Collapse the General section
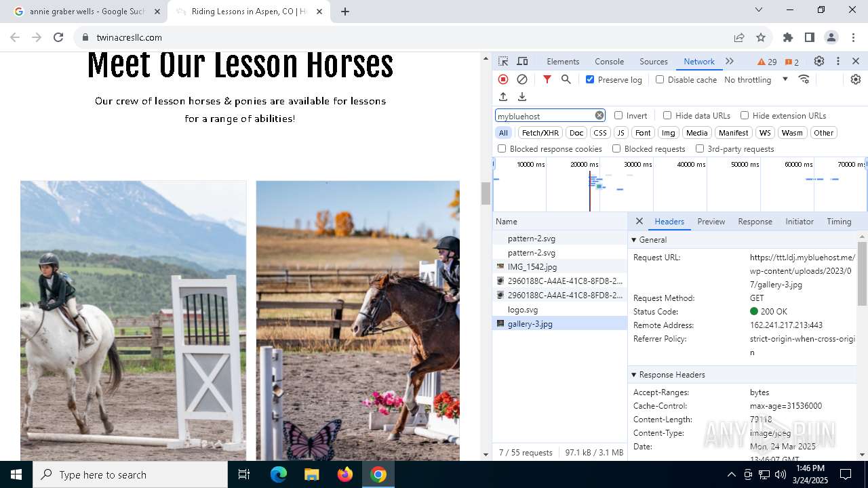 tap(635, 240)
